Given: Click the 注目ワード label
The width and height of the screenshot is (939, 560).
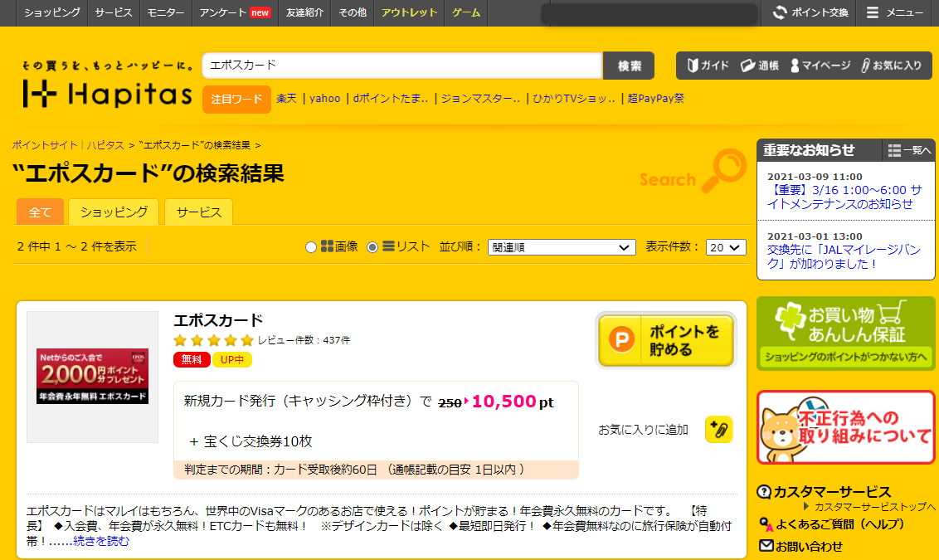Looking at the screenshot, I should tap(236, 99).
